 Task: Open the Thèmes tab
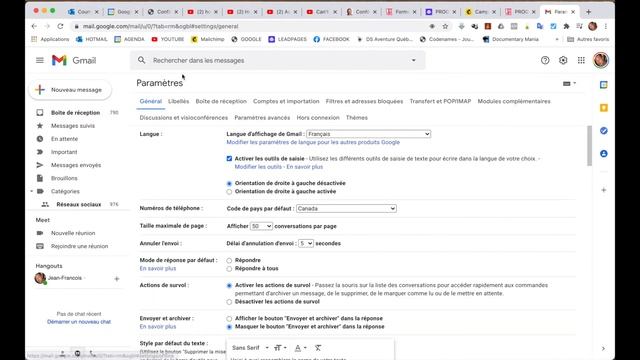[357, 118]
